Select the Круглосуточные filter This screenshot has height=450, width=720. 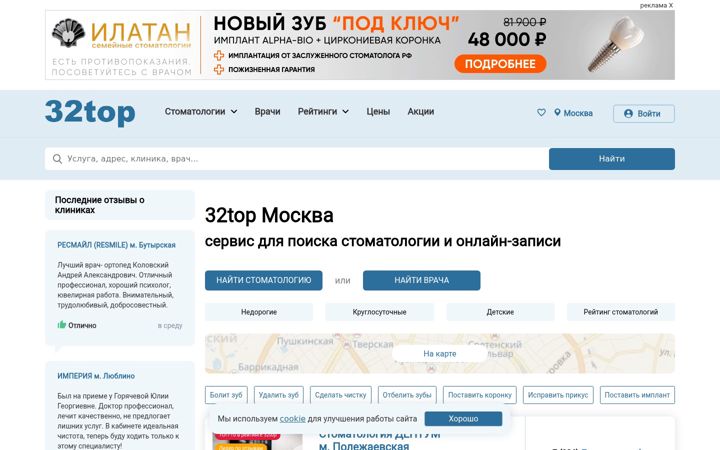(x=379, y=312)
